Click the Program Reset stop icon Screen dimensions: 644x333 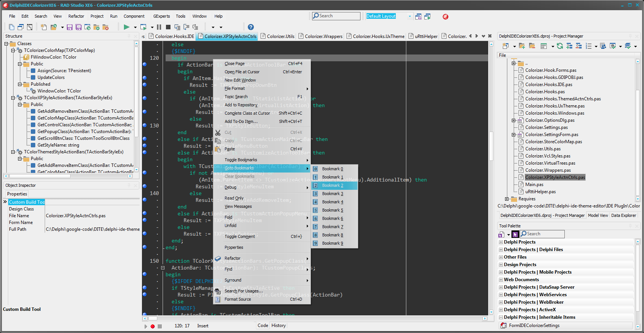tap(168, 27)
